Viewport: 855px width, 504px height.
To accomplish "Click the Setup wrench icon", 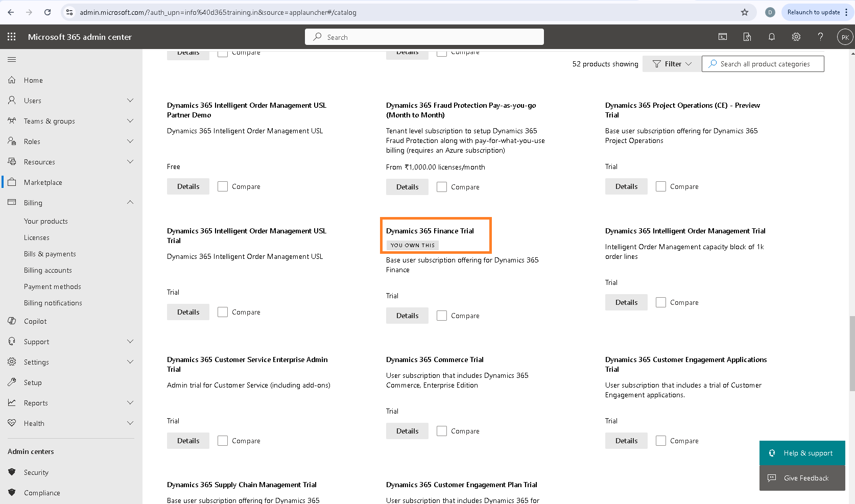I will (12, 382).
